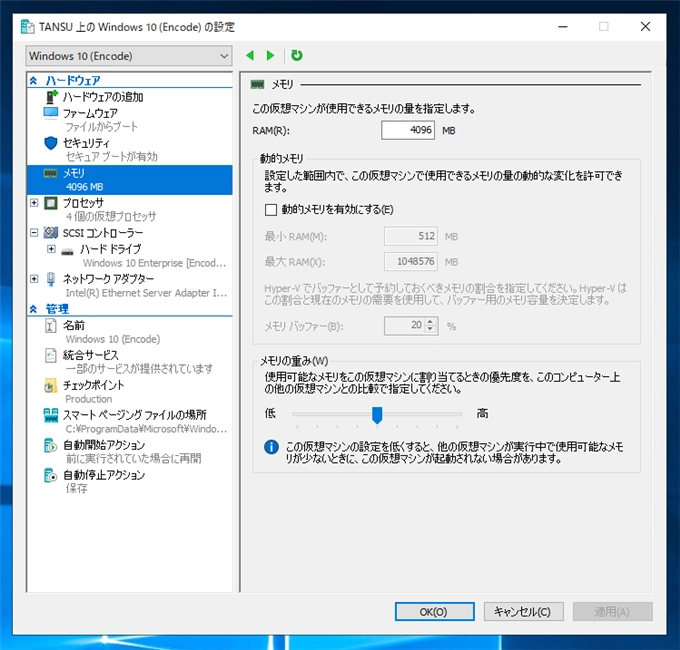Decrease memory buffer with down arrow

point(430,329)
